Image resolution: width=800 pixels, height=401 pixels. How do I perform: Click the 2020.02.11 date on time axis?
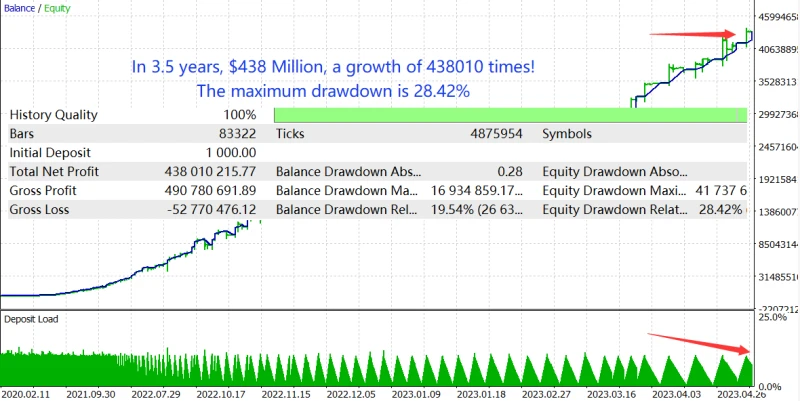(33, 394)
